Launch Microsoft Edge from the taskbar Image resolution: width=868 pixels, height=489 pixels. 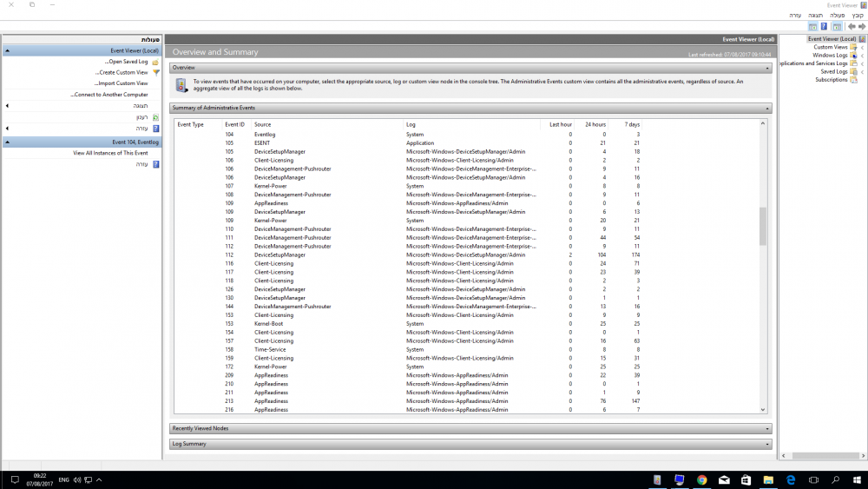point(791,480)
